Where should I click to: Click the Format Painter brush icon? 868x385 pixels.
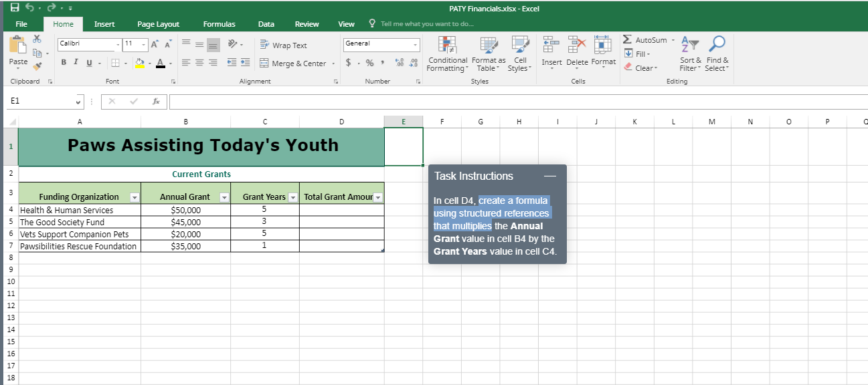tap(37, 66)
